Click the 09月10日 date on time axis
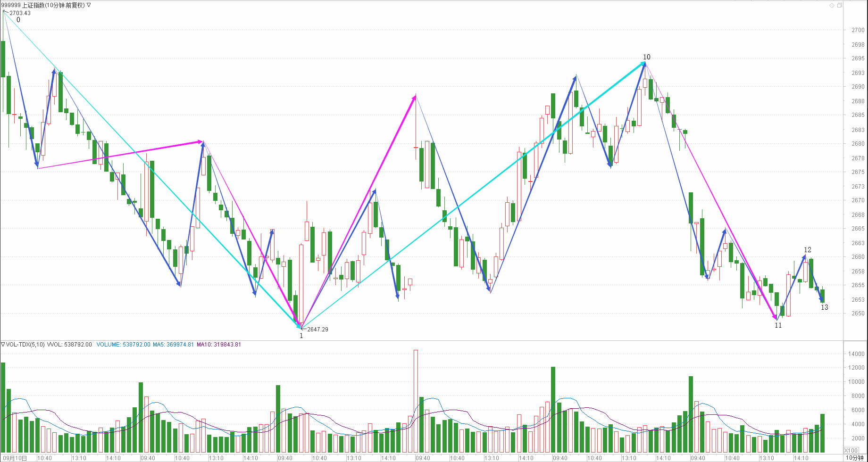Viewport: 868px width, 462px height. pos(15,458)
